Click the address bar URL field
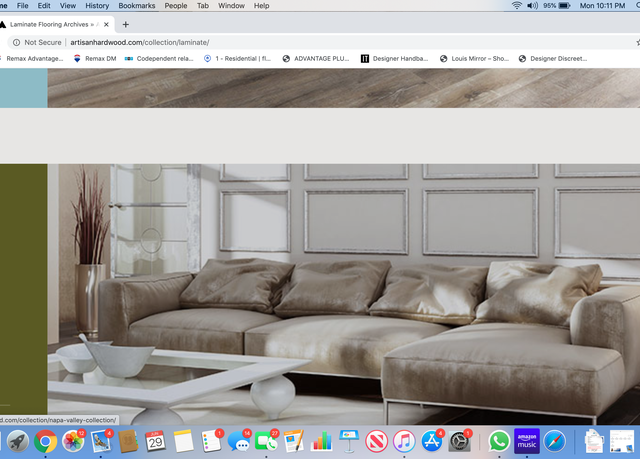Viewport: 640px width, 459px height. coord(140,42)
